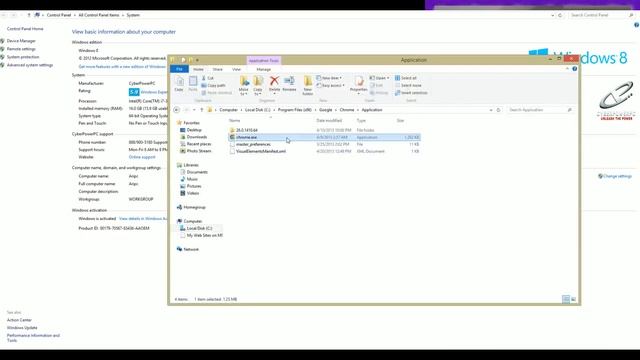Screen dimensions: 640x360
Task: Open the File tab in Explorer
Action: 179,69
